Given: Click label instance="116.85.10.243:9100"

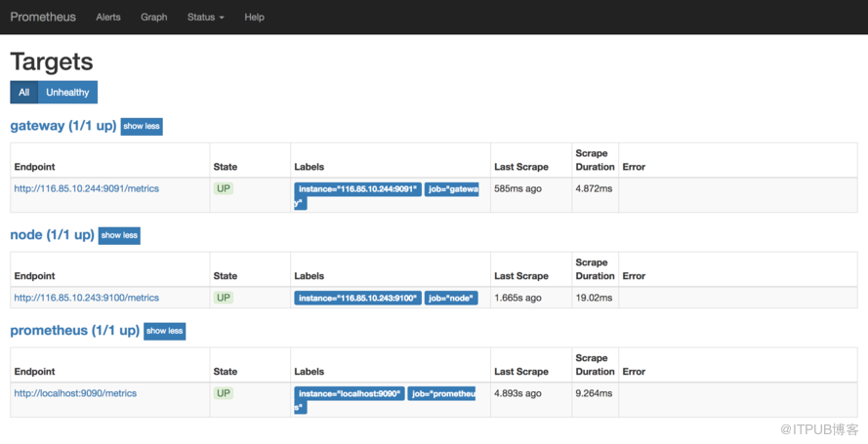Looking at the screenshot, I should 357,298.
